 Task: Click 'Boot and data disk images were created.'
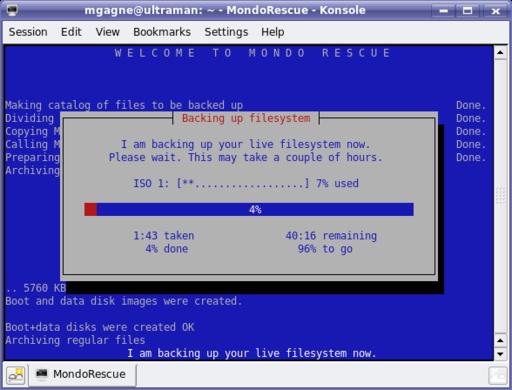(124, 301)
